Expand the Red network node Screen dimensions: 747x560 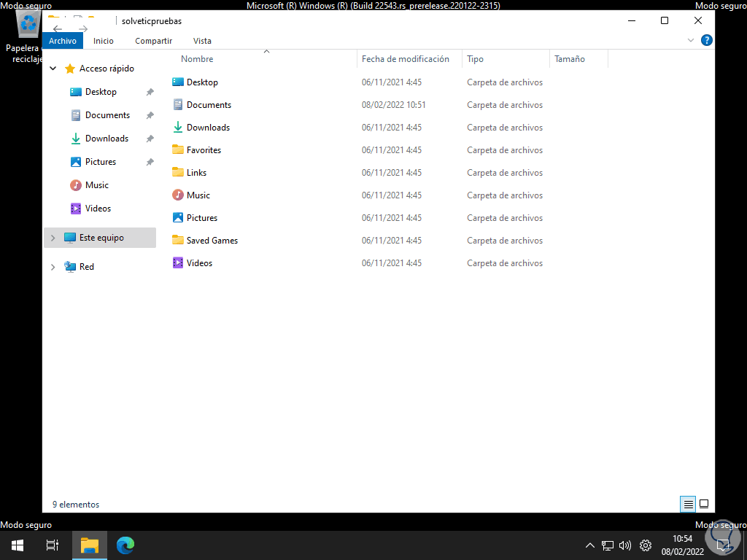click(53, 267)
